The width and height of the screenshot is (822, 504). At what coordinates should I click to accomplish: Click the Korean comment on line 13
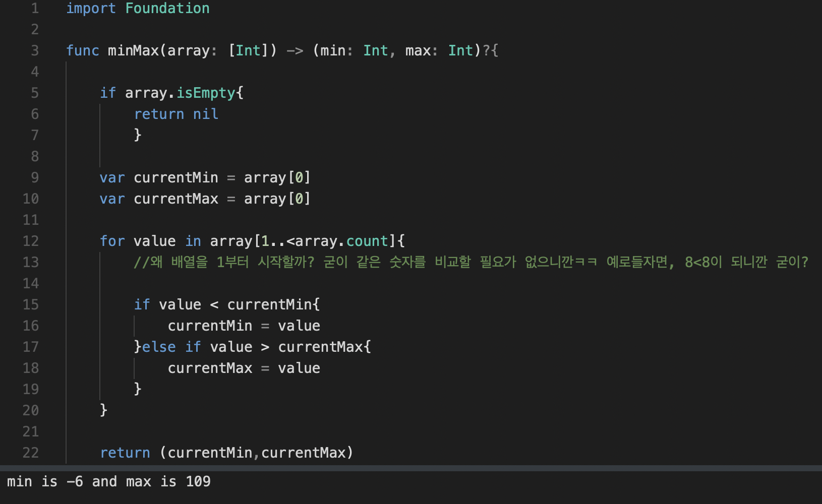coord(471,262)
